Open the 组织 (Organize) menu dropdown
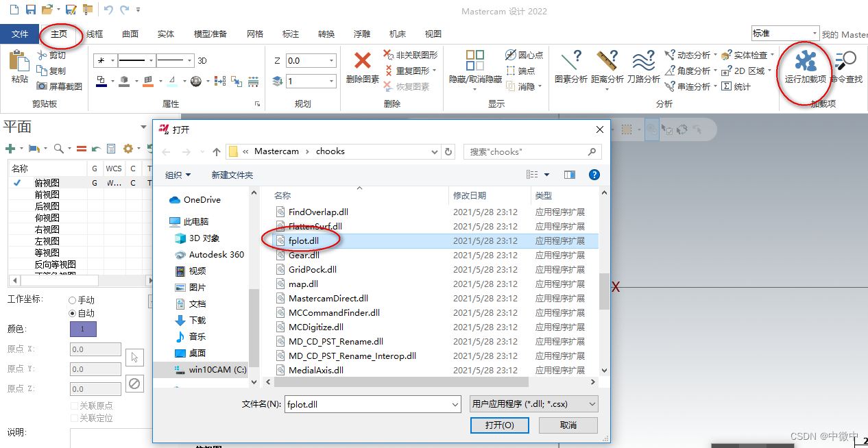The image size is (868, 448). pos(178,175)
